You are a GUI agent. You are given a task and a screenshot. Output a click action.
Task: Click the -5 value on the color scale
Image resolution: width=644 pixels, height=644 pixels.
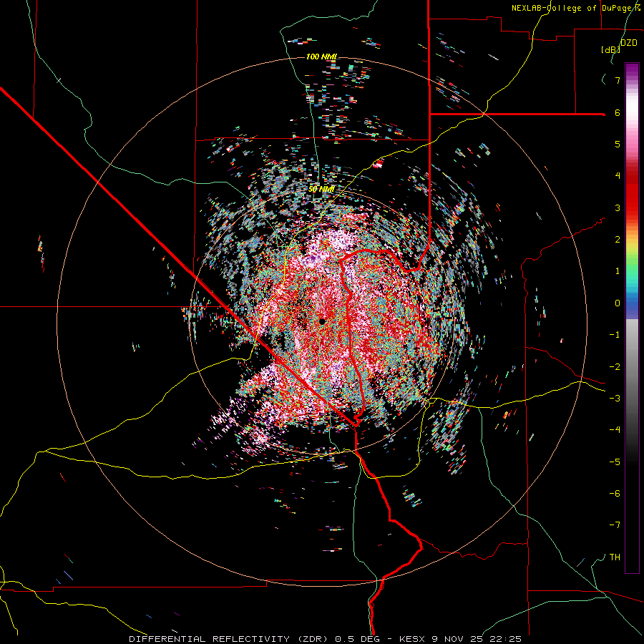point(615,462)
